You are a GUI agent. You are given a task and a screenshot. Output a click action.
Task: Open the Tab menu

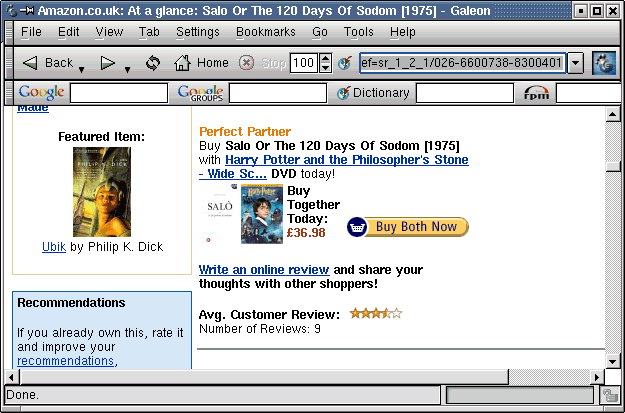click(149, 32)
